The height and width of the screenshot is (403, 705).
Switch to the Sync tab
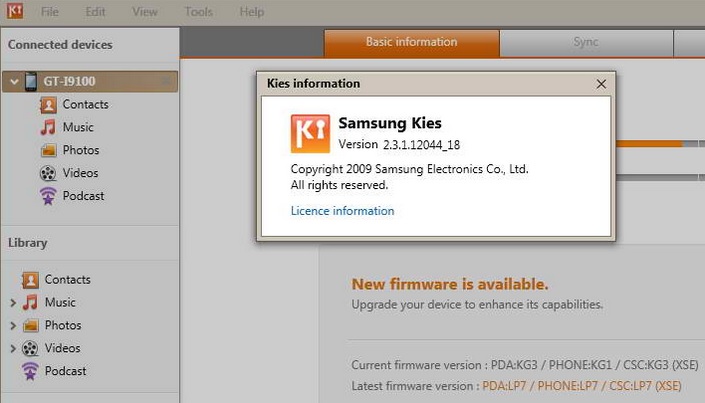(586, 43)
